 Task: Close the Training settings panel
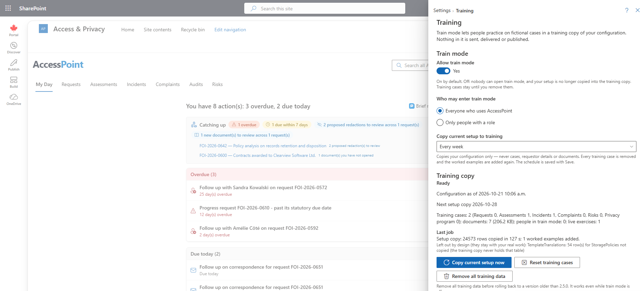tap(637, 10)
